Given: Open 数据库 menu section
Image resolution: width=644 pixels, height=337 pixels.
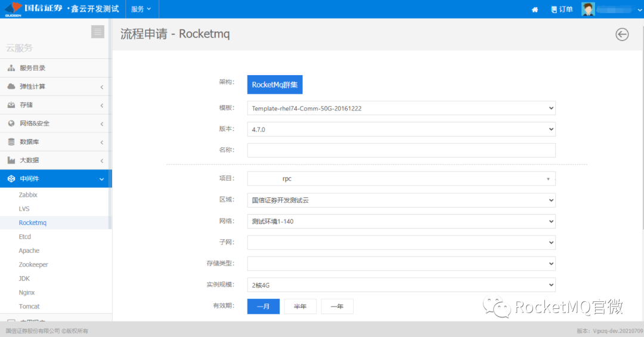Looking at the screenshot, I should (x=56, y=142).
